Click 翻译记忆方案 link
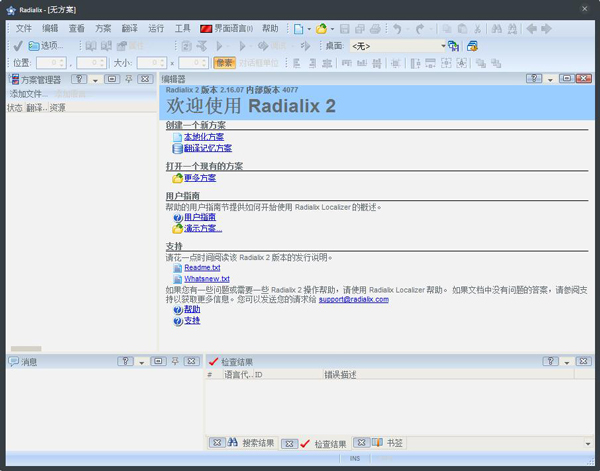 tap(208, 148)
